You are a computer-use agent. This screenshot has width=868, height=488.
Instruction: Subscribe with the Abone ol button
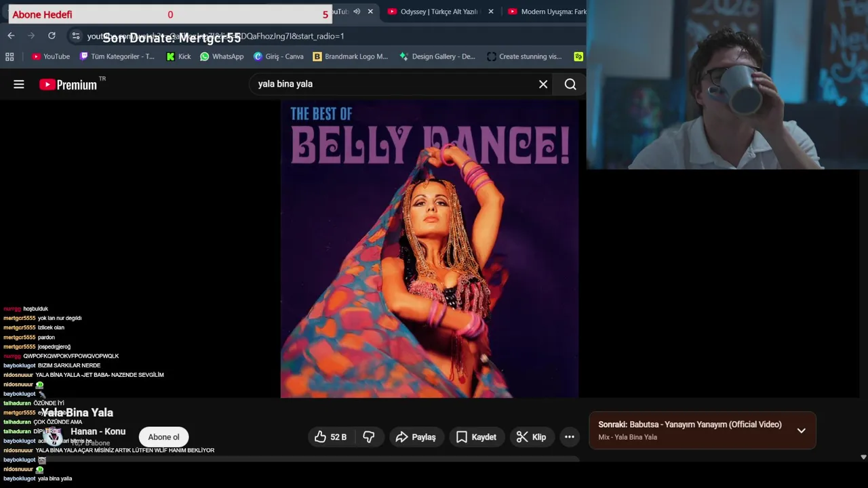[163, 437]
